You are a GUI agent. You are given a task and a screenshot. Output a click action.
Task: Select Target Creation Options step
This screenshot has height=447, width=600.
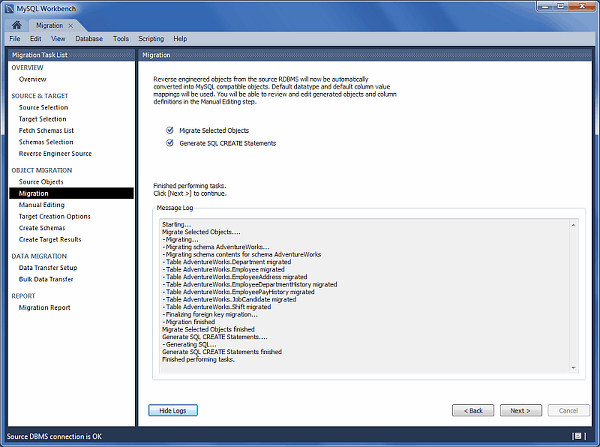tap(55, 216)
